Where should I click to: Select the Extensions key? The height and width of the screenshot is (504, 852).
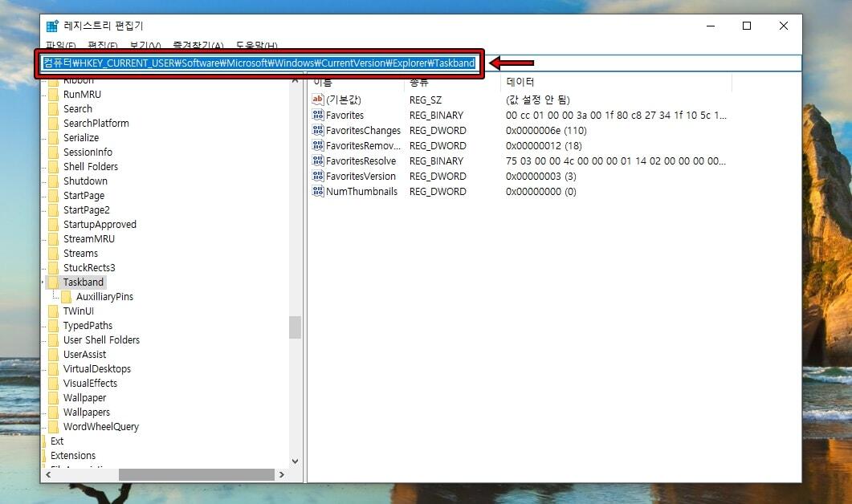[73, 455]
